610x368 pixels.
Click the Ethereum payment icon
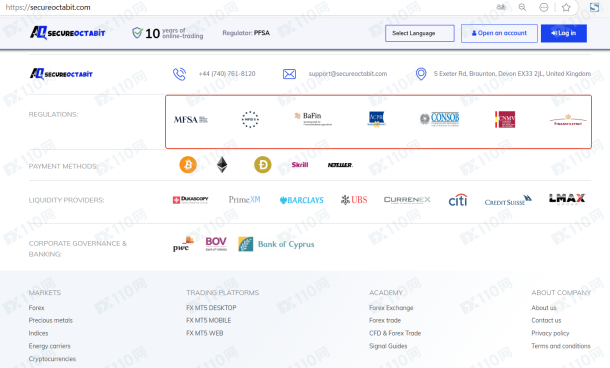tap(222, 165)
